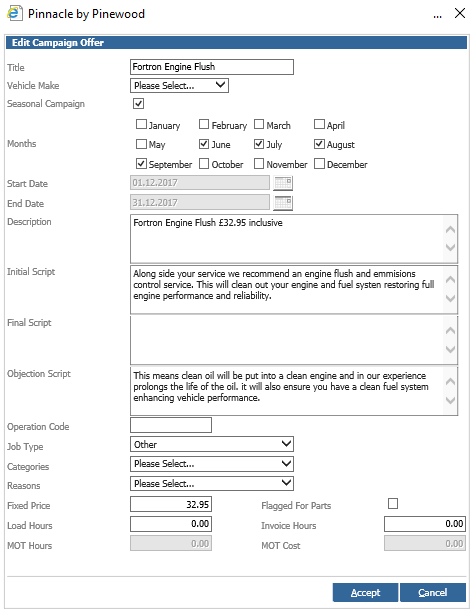Open the Vehicle Make dropdown
Viewport: 473px width, 613px height.
click(x=179, y=85)
